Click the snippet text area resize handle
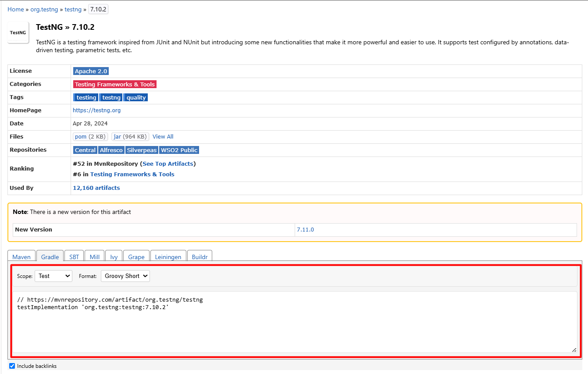The height and width of the screenshot is (374, 588). [x=574, y=349]
